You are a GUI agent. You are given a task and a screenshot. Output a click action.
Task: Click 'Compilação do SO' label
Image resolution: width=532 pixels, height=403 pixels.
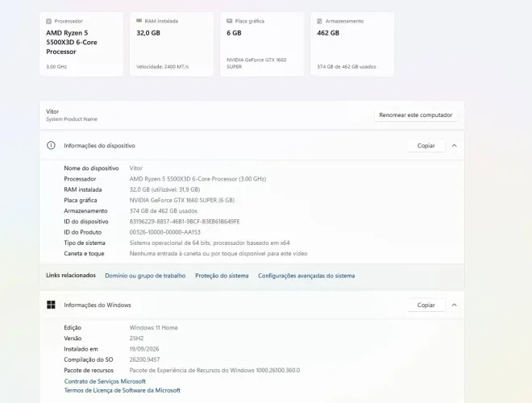[x=88, y=359]
